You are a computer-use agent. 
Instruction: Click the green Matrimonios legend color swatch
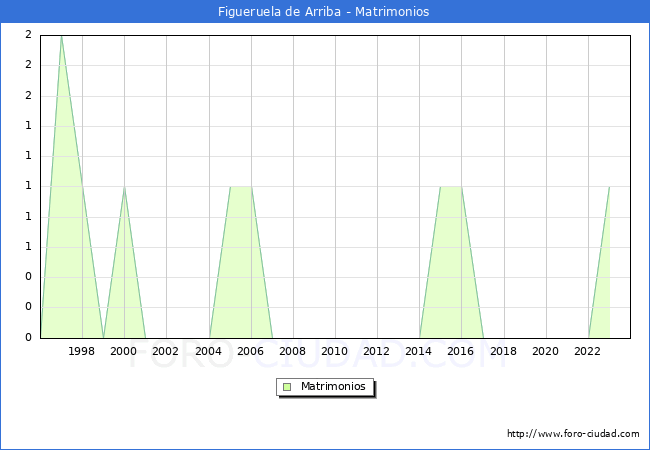(287, 386)
